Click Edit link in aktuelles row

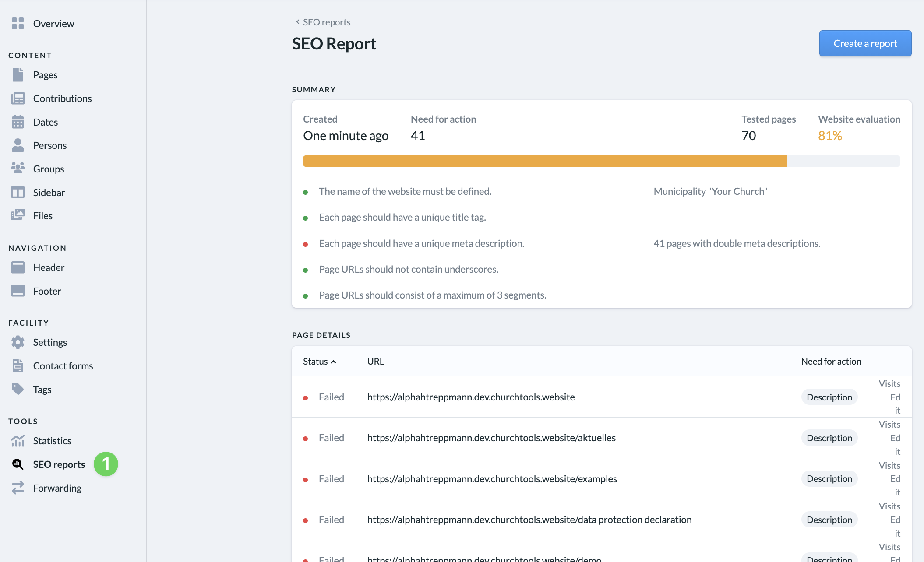click(895, 444)
